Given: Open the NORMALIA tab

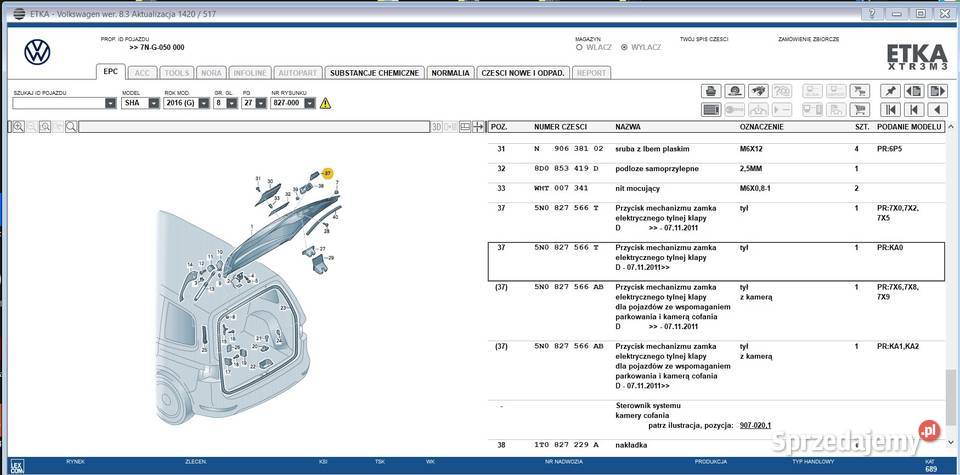Looking at the screenshot, I should pyautogui.click(x=450, y=73).
